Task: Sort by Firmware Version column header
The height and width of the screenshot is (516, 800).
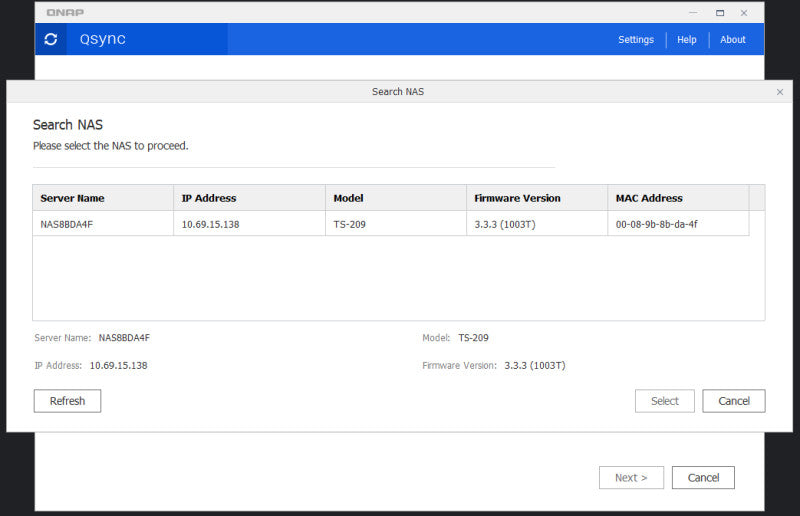Action: pyautogui.click(x=537, y=198)
